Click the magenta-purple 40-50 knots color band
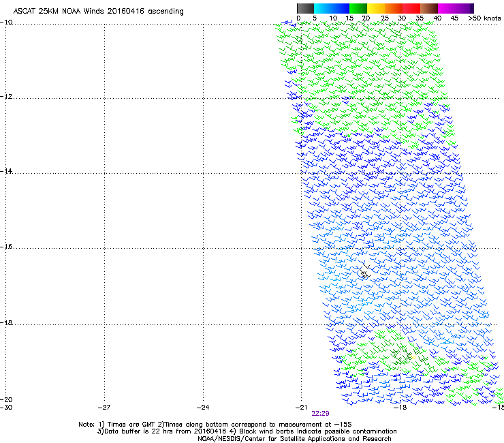This screenshot has height=443, width=504. (456, 8)
